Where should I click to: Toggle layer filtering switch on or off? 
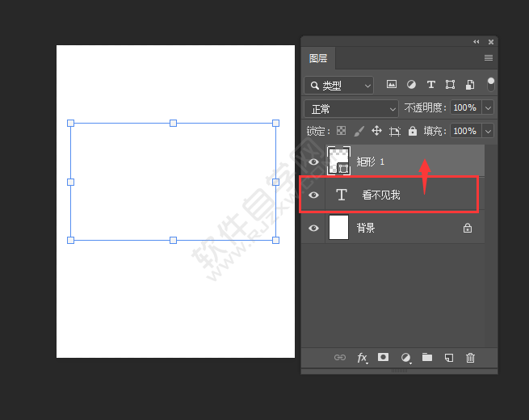[491, 84]
